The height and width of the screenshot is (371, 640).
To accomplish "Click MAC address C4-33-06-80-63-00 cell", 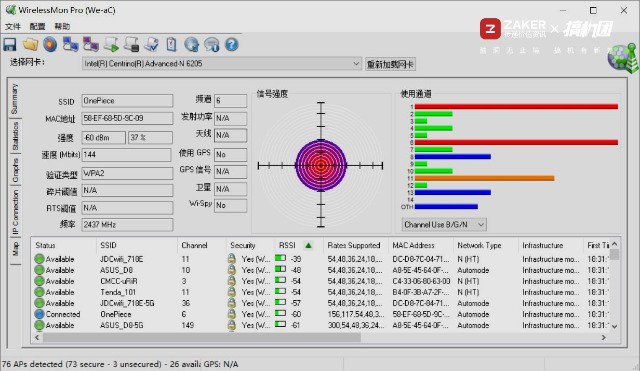I will click(421, 281).
